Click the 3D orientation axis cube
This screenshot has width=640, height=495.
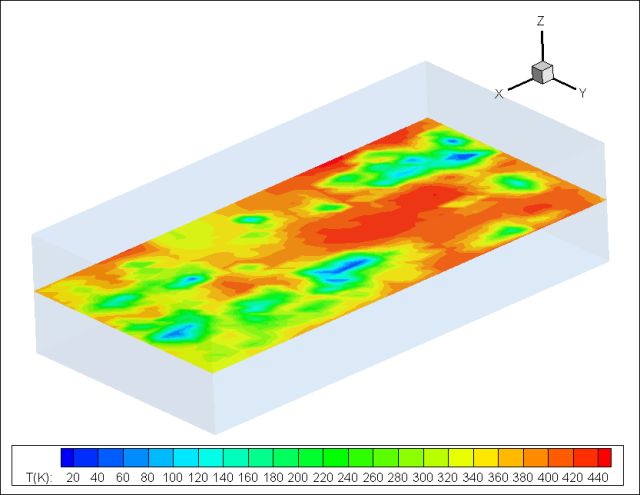542,72
